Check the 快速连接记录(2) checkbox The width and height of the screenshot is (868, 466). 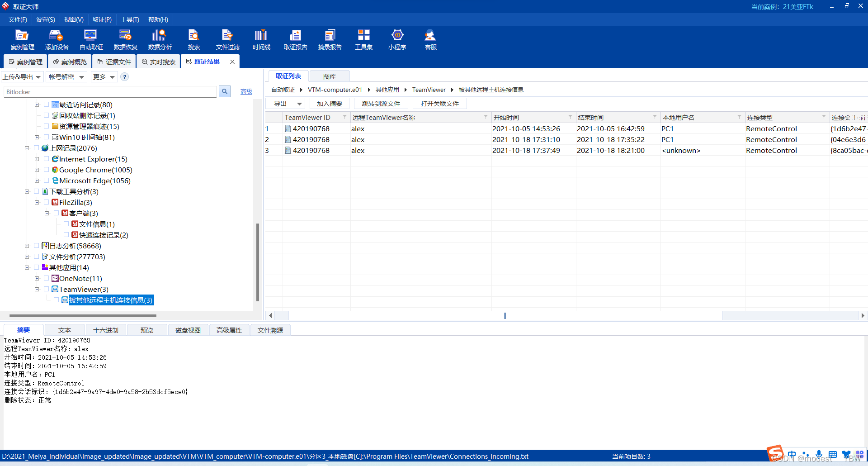click(66, 235)
